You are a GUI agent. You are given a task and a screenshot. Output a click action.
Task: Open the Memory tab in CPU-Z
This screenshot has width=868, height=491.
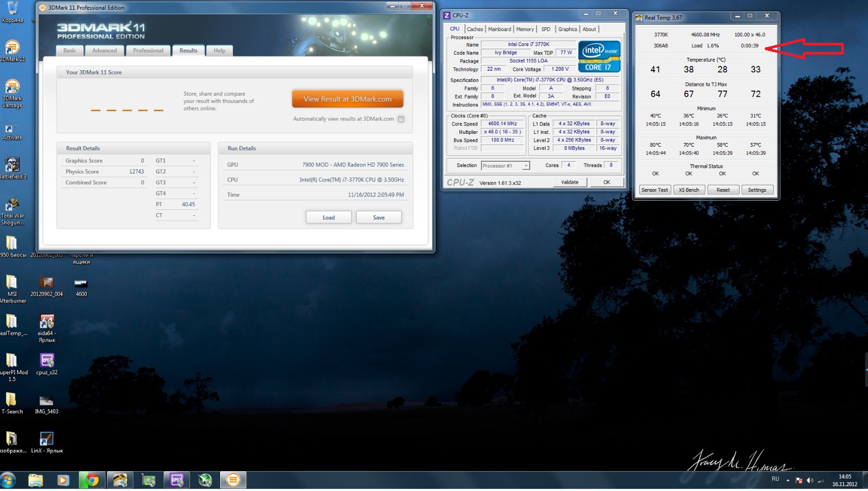tap(525, 29)
